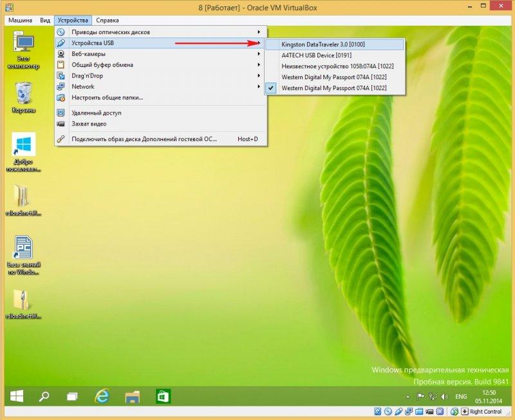The width and height of the screenshot is (515, 420).
Task: Select База знаний по Windows shortcut
Action: click(x=23, y=255)
